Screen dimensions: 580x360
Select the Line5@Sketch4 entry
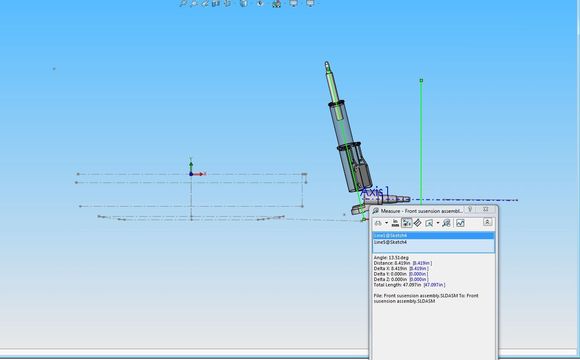tap(433, 242)
